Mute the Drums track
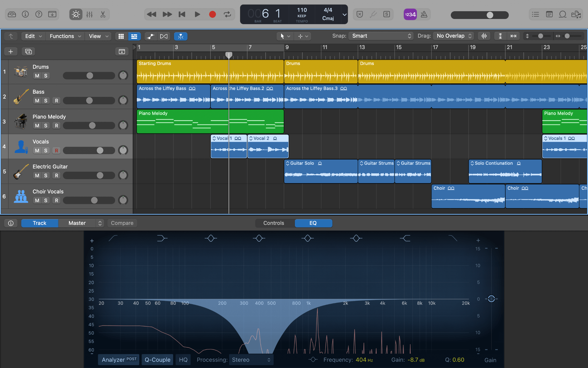Image resolution: width=588 pixels, height=368 pixels. pos(37,76)
